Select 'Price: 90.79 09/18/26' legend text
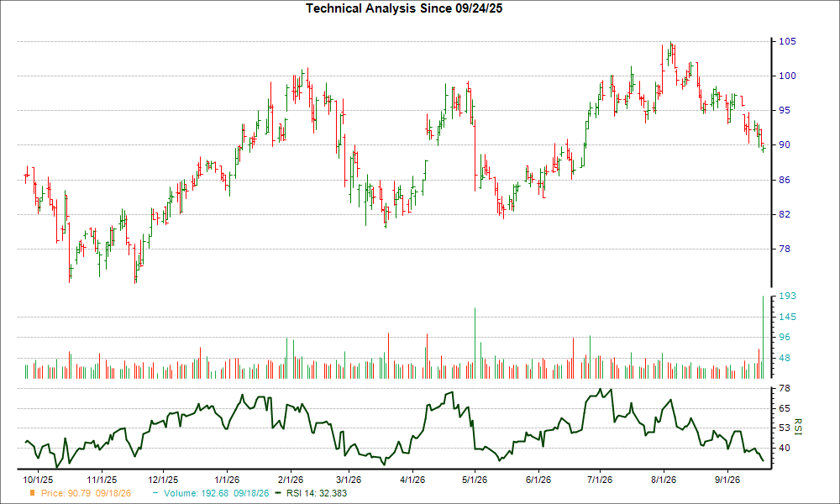Screen dimensions: 840x504 (x=86, y=493)
